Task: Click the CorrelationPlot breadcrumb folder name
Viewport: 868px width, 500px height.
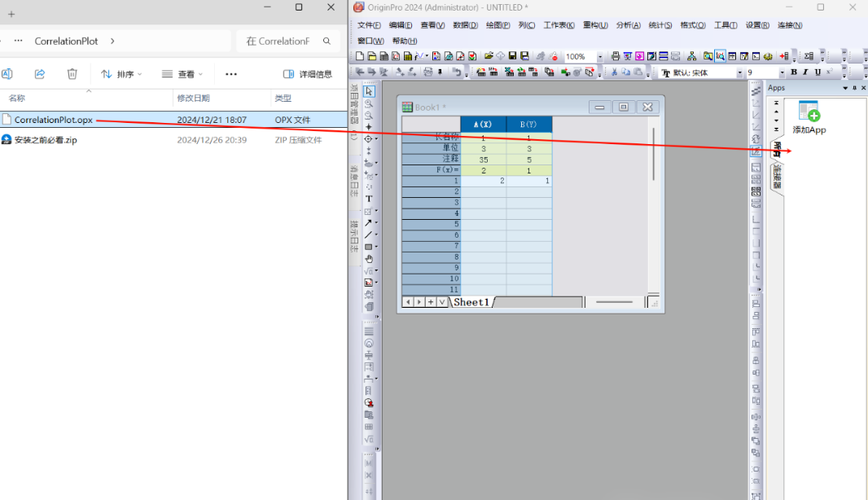Action: (x=66, y=41)
